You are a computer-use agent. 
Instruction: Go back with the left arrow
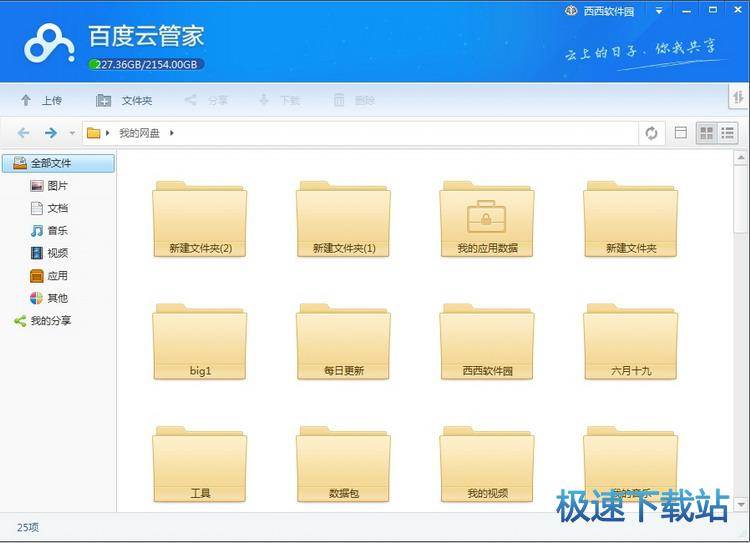pyautogui.click(x=23, y=133)
